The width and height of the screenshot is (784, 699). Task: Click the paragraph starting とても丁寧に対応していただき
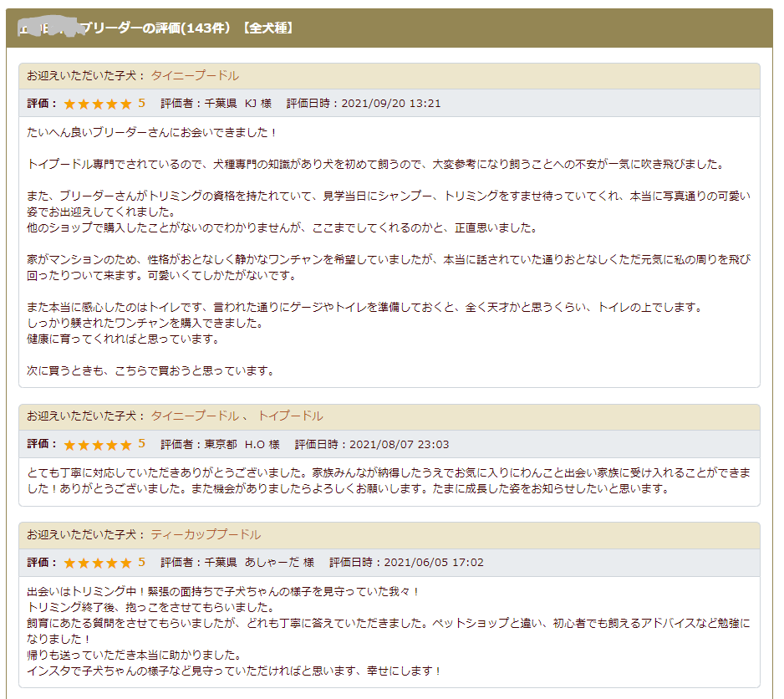(x=389, y=480)
